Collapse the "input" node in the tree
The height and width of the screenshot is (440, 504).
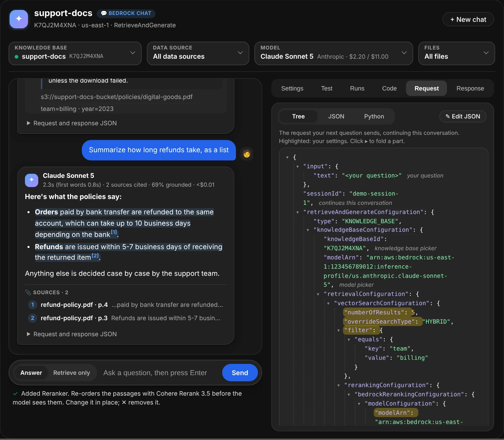(297, 167)
